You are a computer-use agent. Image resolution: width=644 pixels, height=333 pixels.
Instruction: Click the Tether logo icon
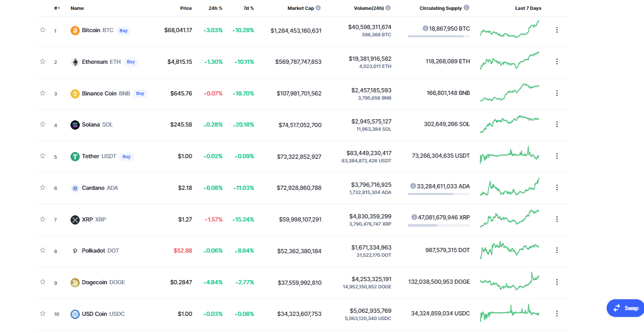[x=75, y=157]
